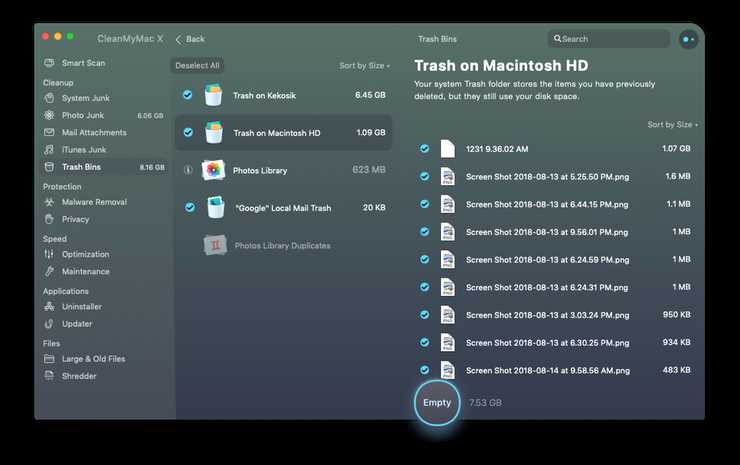Go to Smart Scan section
The height and width of the screenshot is (465, 740).
pyautogui.click(x=84, y=63)
